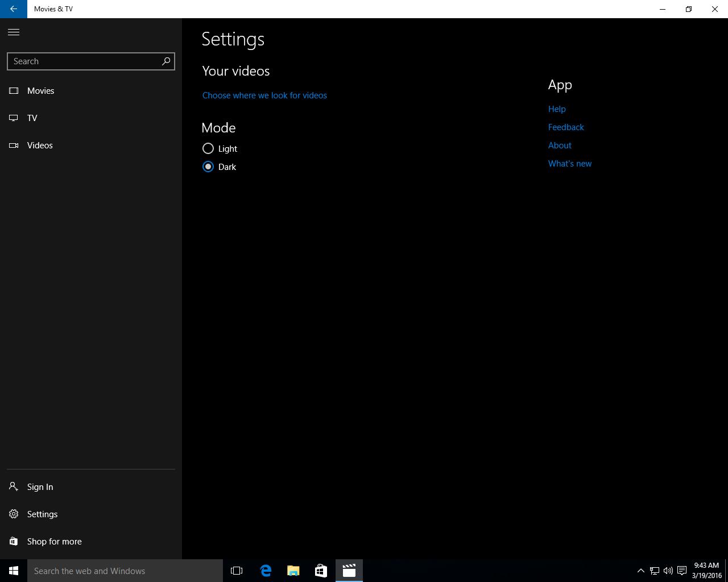The image size is (728, 582).
Task: Open the TV section
Action: 91,118
